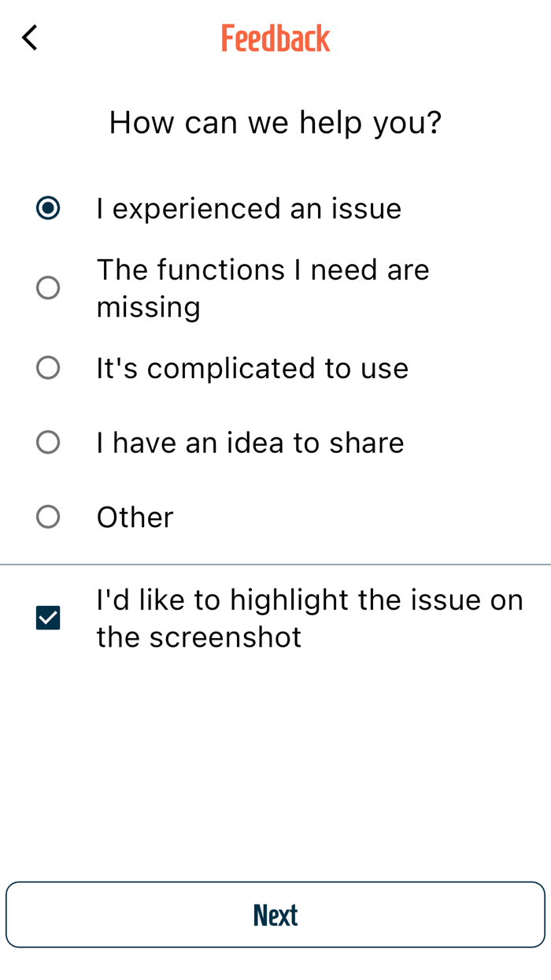Click the 'Other' option label
551x980 pixels.
point(135,517)
